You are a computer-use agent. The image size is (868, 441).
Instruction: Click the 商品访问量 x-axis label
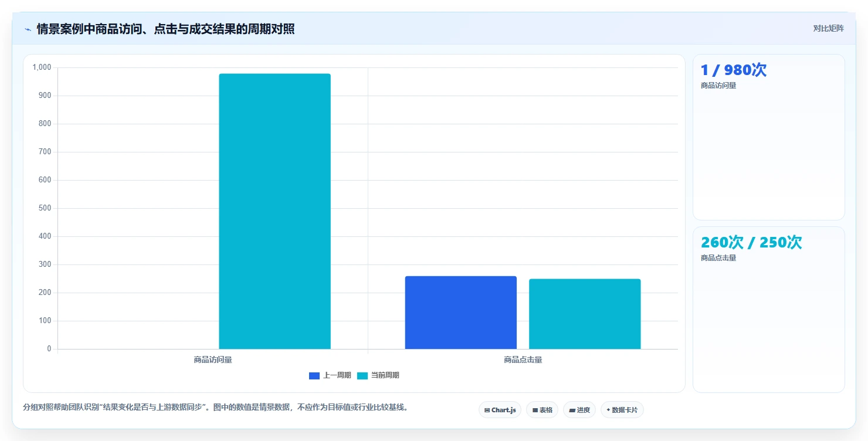click(x=213, y=359)
